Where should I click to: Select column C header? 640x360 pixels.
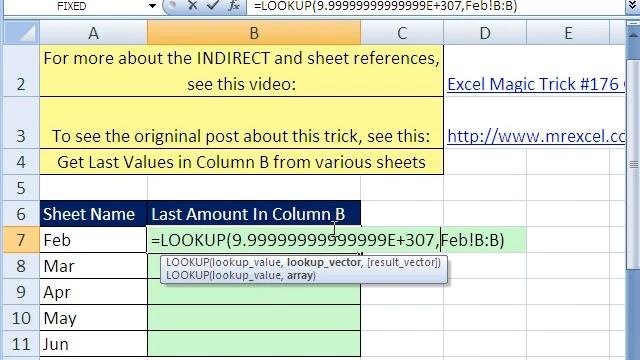(402, 33)
